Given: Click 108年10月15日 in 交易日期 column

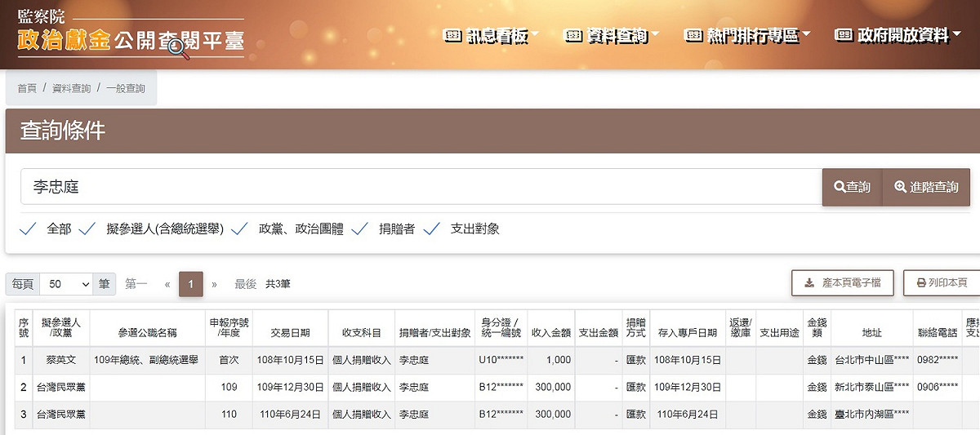Looking at the screenshot, I should coord(290,360).
